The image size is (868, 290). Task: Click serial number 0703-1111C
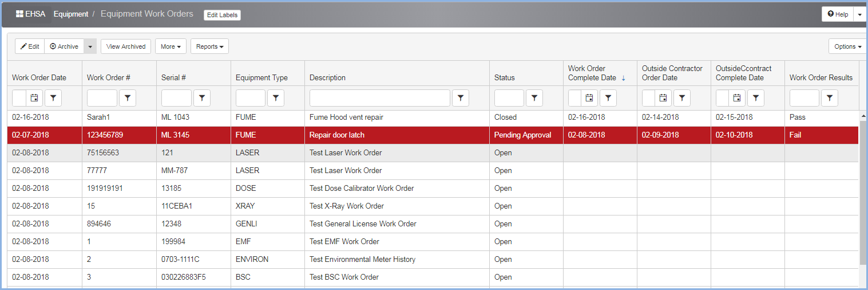[x=180, y=260]
